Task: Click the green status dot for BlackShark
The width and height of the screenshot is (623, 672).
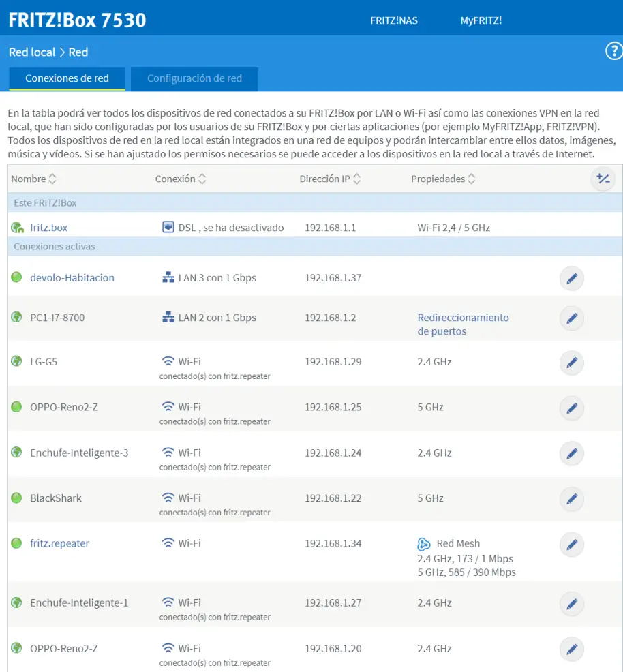Action: coord(16,498)
